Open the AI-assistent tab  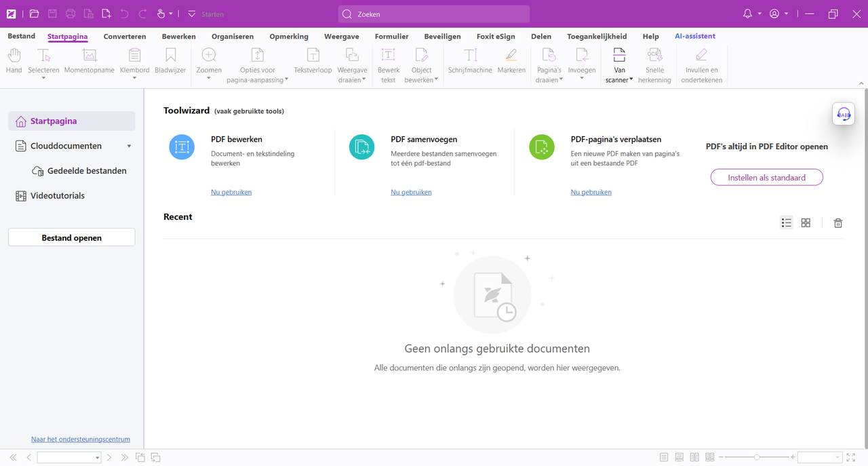point(695,36)
